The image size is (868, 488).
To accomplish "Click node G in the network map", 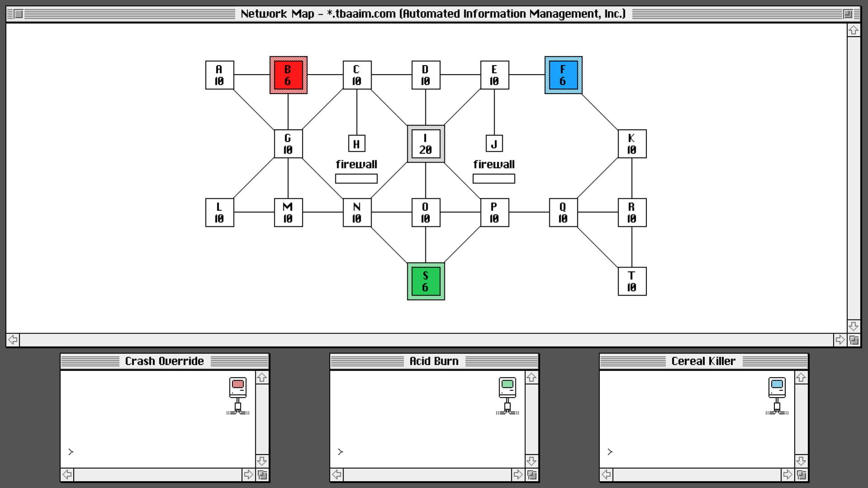I will (x=288, y=144).
